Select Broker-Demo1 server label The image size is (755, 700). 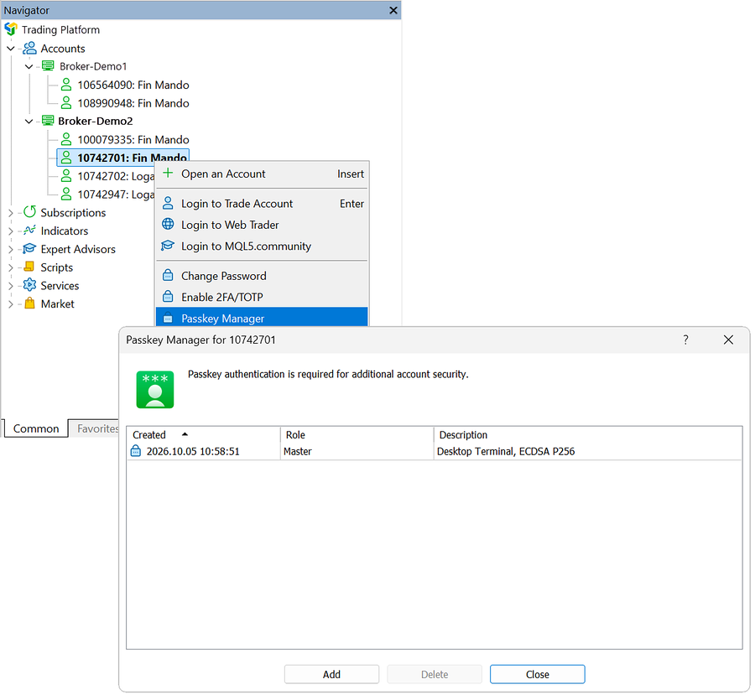(93, 66)
